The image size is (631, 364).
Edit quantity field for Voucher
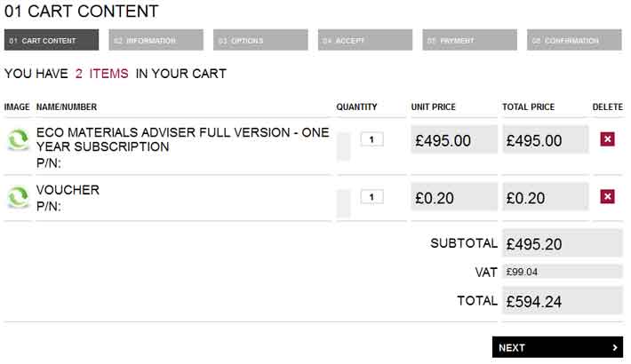point(371,197)
